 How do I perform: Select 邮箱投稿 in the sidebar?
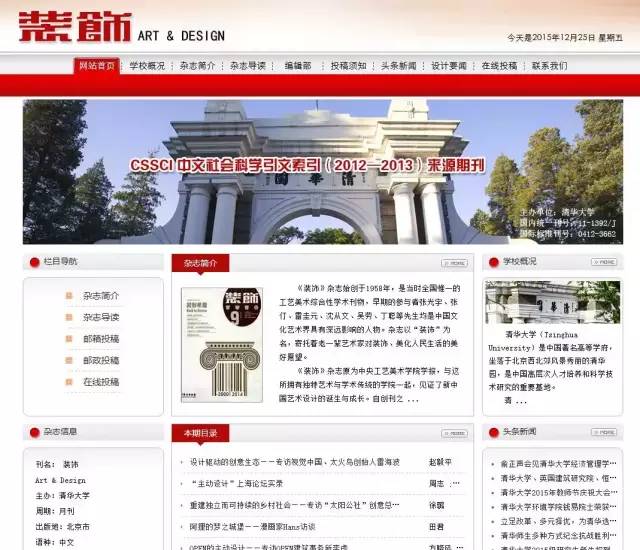(x=101, y=339)
